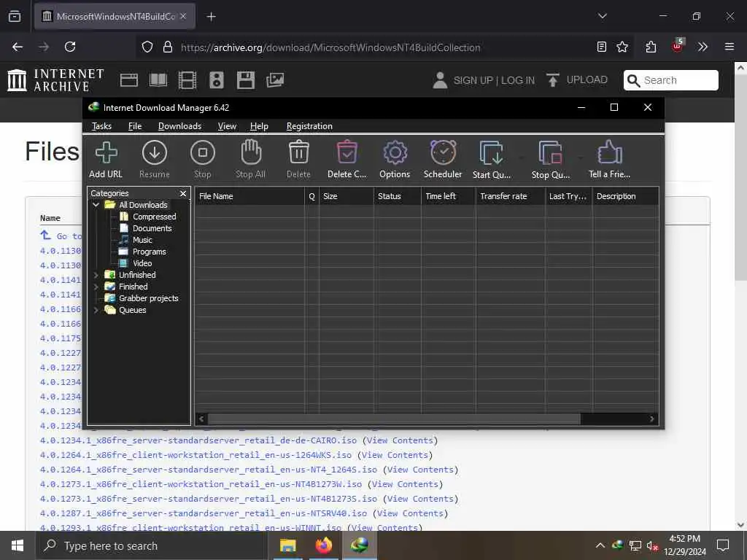Select the Music category
The image size is (747, 560).
pyautogui.click(x=142, y=240)
